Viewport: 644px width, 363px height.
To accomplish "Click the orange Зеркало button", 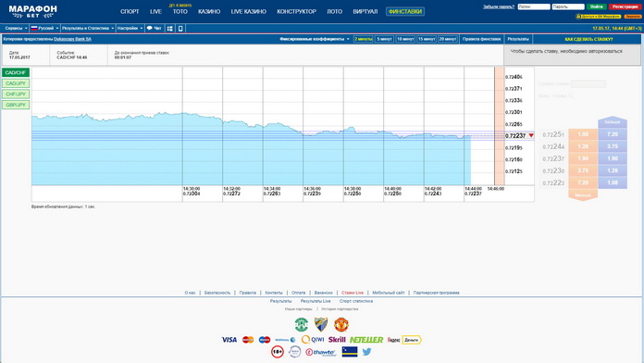I will click(633, 17).
